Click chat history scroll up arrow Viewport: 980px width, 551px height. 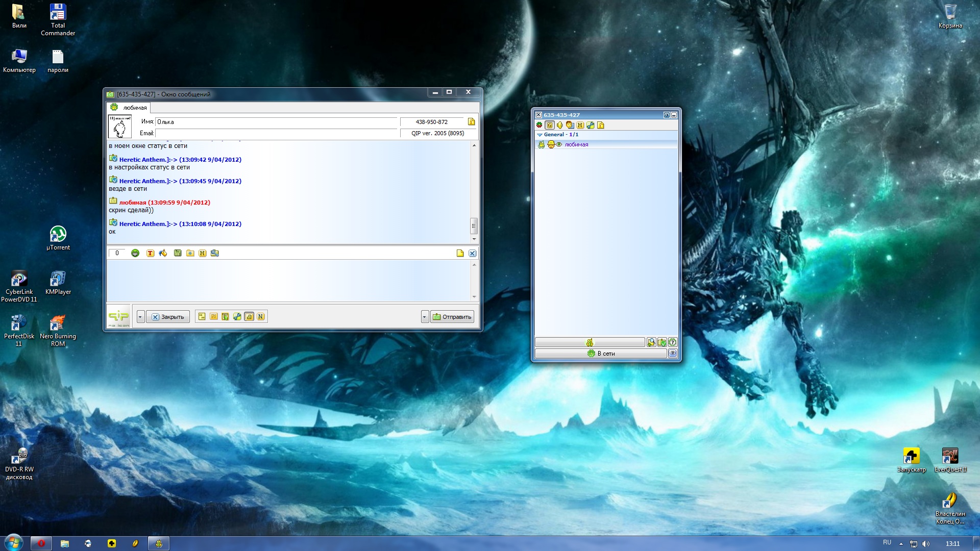tap(474, 145)
